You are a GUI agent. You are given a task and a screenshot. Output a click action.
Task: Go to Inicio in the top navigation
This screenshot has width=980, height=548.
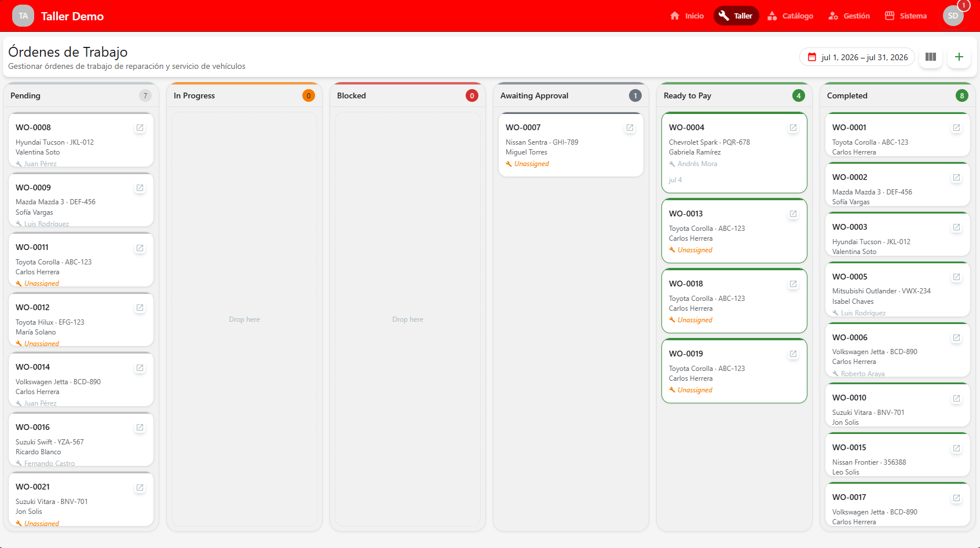click(x=687, y=16)
